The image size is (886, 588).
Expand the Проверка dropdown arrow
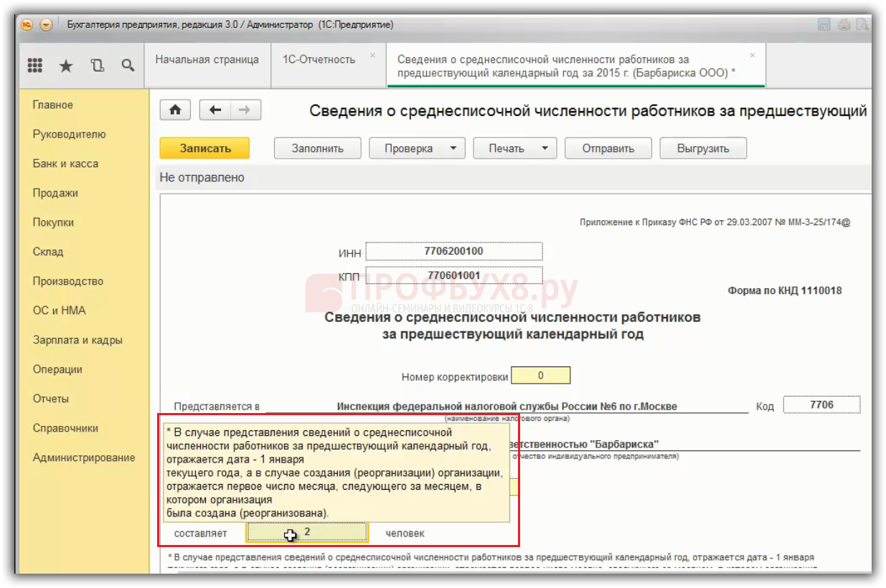(453, 148)
